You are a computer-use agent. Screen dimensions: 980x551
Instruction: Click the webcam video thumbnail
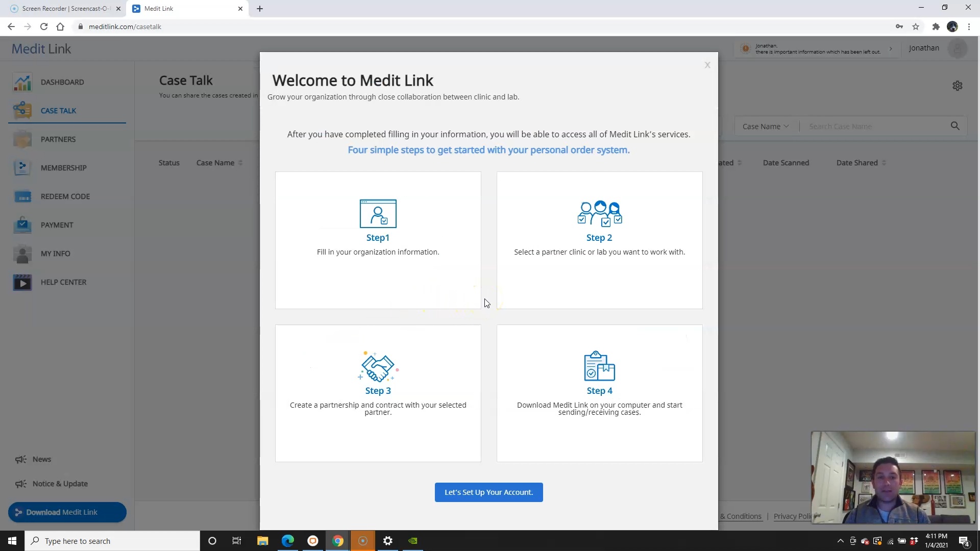893,478
